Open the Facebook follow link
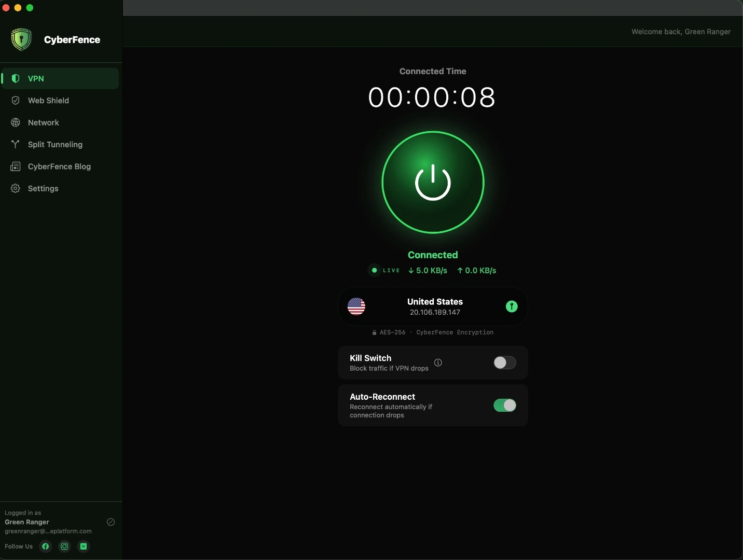Screen dimensions: 743x560 46,546
